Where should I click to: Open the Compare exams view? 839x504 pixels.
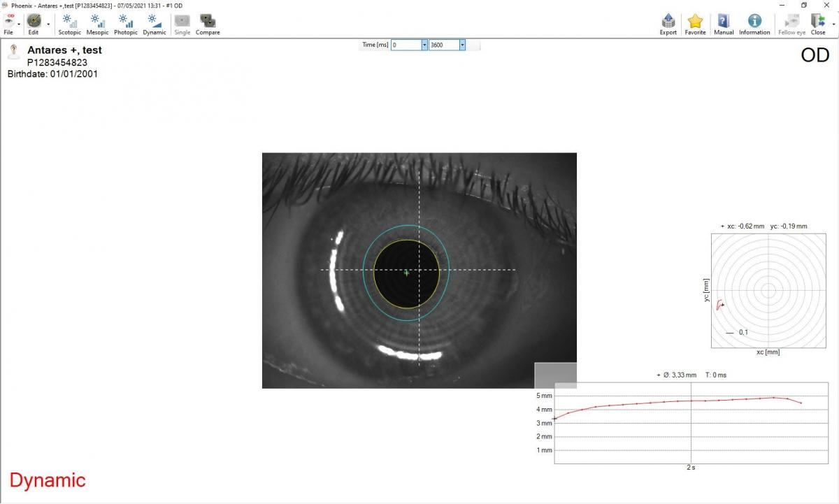click(208, 24)
